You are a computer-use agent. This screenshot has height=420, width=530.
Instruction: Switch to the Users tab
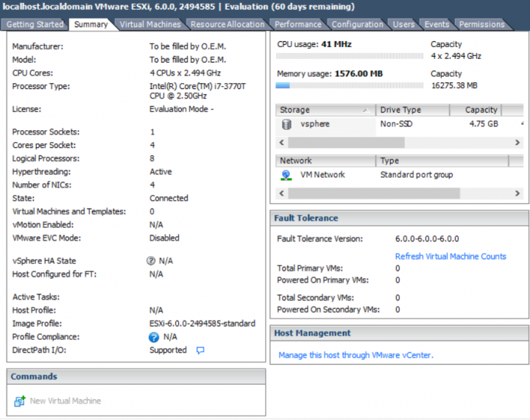(403, 24)
